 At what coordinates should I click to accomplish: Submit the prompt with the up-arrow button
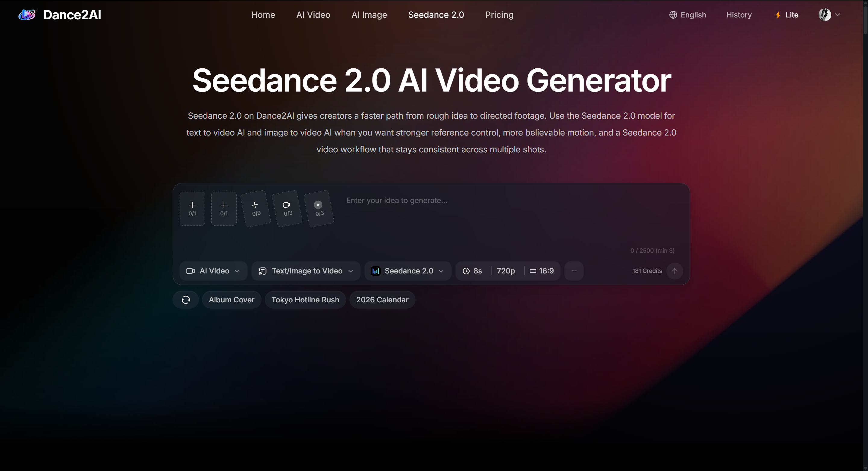pyautogui.click(x=675, y=271)
